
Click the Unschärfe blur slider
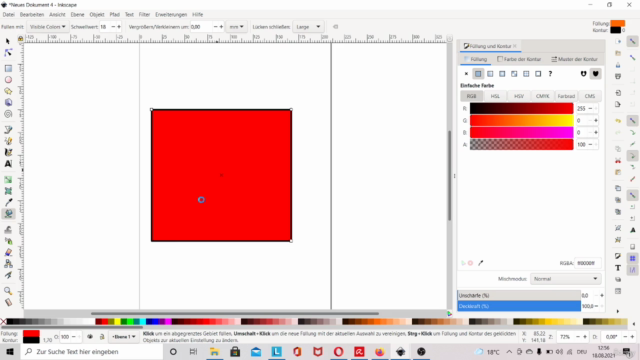point(519,295)
